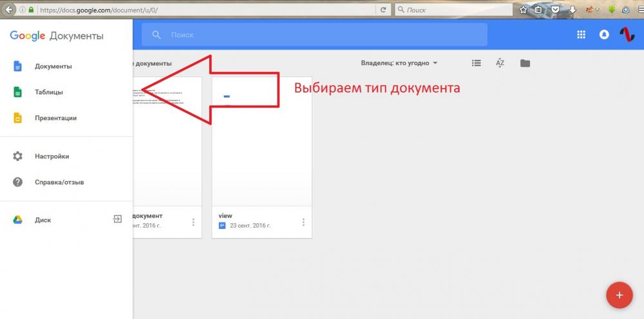The width and height of the screenshot is (644, 319).
Task: Open more options for the left document card
Action: 193,223
